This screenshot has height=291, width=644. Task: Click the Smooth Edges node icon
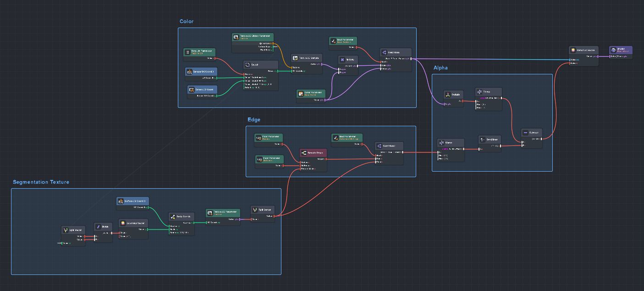click(x=304, y=153)
